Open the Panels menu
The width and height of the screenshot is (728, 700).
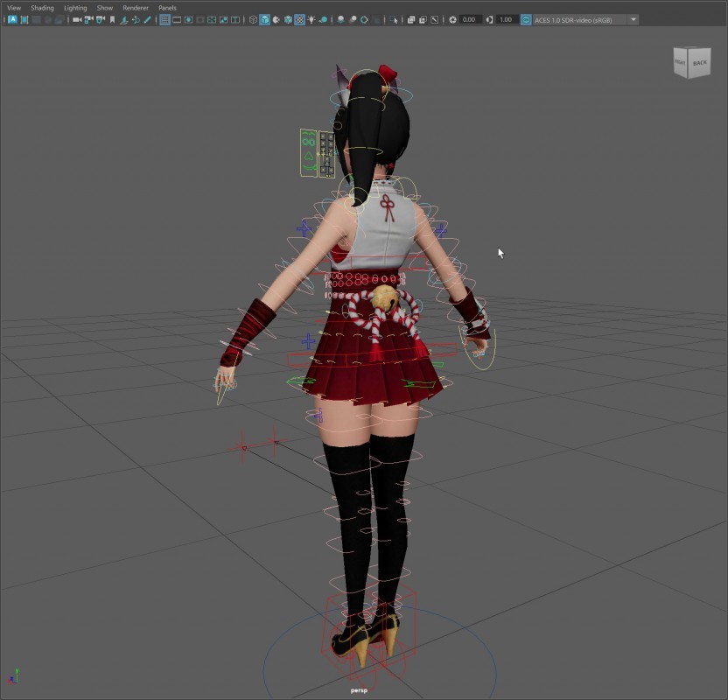pyautogui.click(x=167, y=8)
